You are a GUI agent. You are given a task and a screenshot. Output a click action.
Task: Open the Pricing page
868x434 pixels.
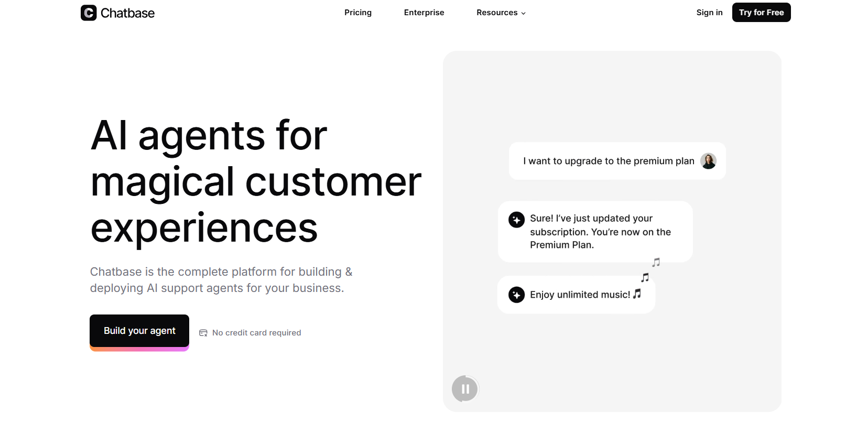pos(358,13)
